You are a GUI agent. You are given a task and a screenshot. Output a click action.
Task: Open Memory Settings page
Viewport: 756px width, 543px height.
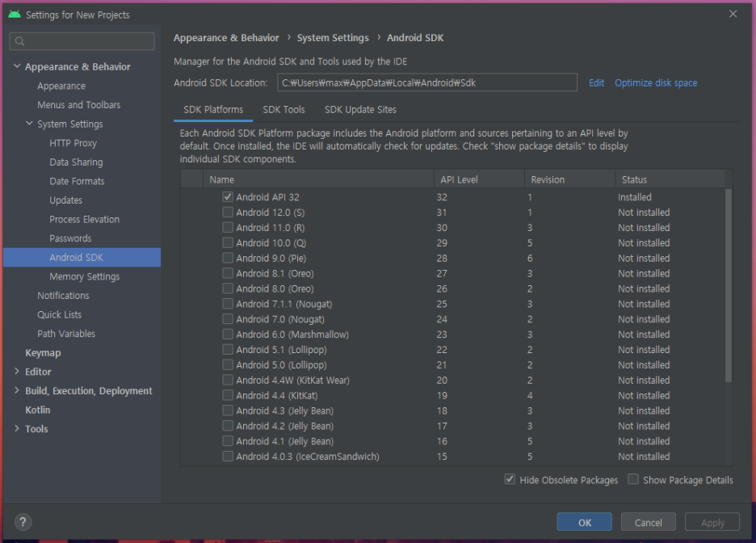point(84,276)
